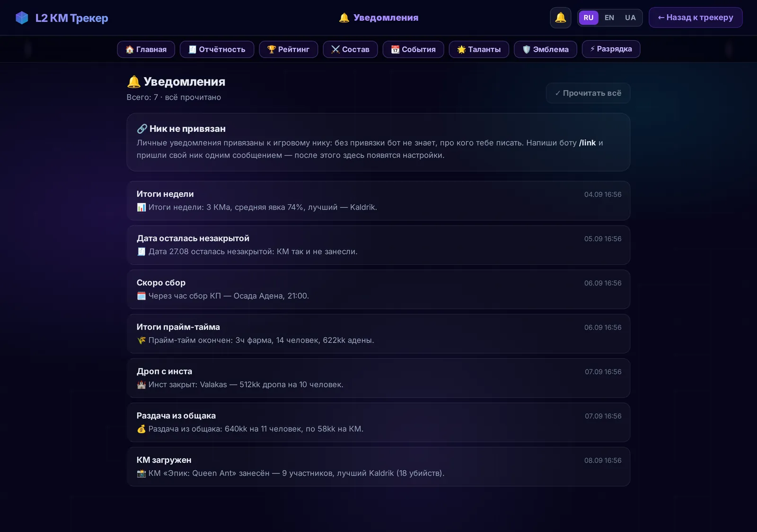This screenshot has height=532, width=757.
Task: Click the bell icon next to the Уведомления heading
Action: coord(134,82)
